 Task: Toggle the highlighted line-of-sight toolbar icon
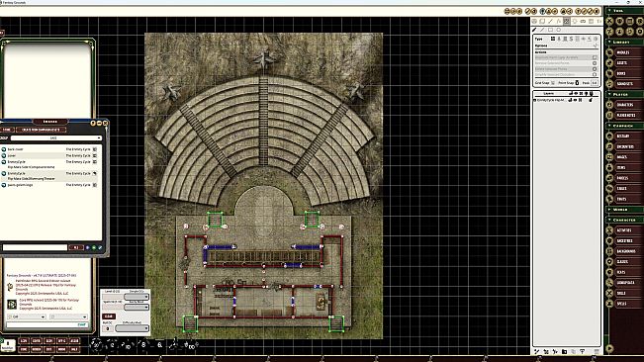[x=567, y=21]
